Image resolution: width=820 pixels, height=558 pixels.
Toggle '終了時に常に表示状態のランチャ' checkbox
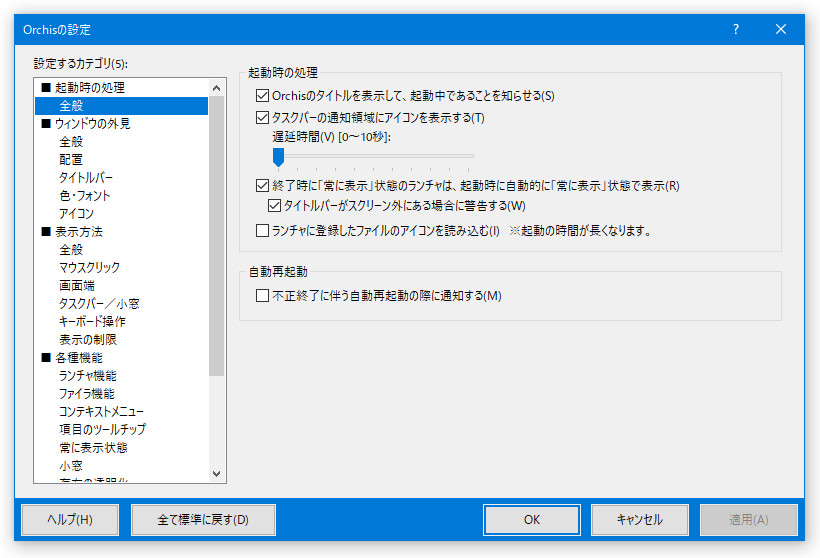[263, 186]
